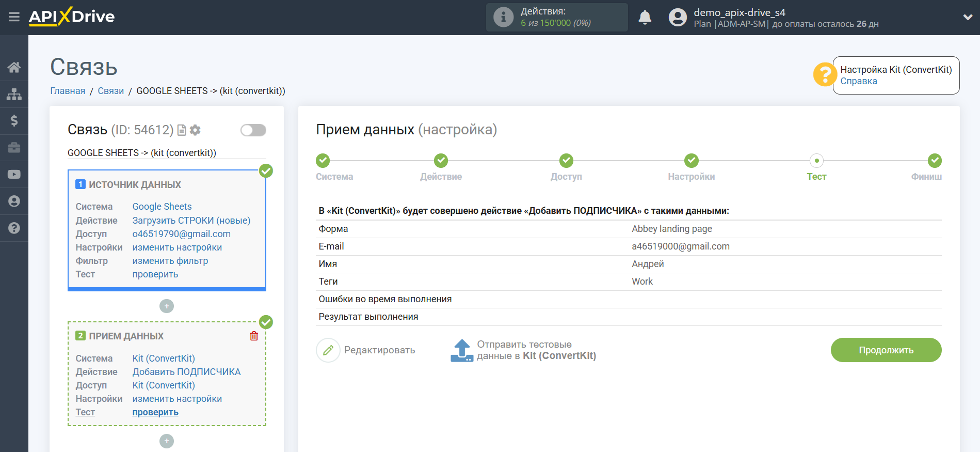
Task: Click Загрузить СТРОКИ (новые) action link
Action: tap(191, 221)
